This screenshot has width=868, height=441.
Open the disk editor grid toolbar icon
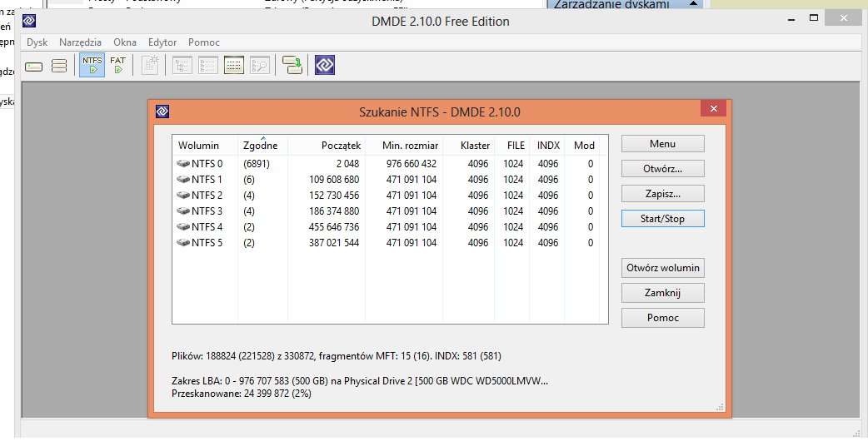(x=233, y=65)
